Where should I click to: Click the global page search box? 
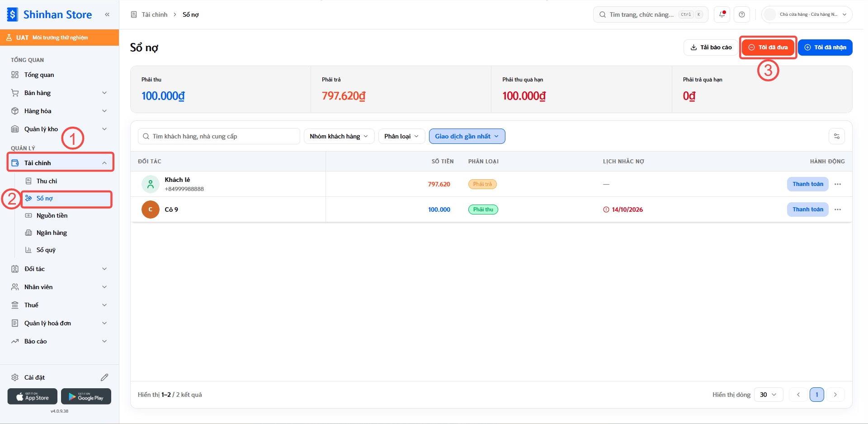pos(651,14)
